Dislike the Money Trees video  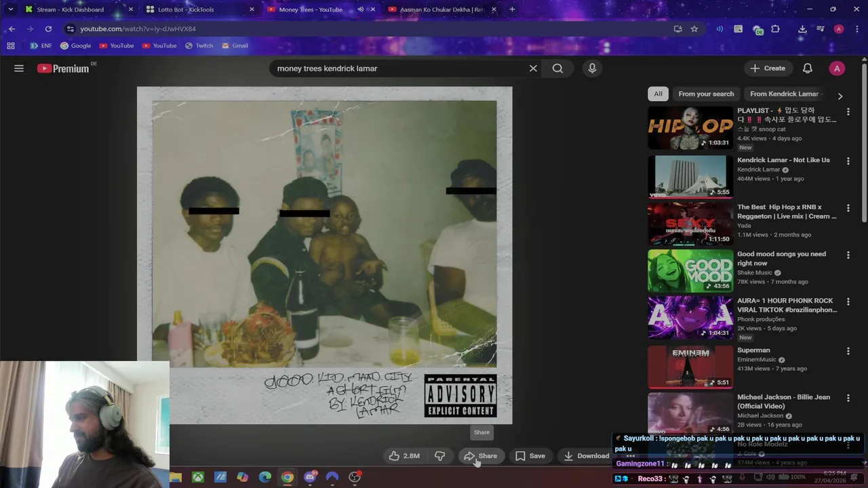point(440,456)
